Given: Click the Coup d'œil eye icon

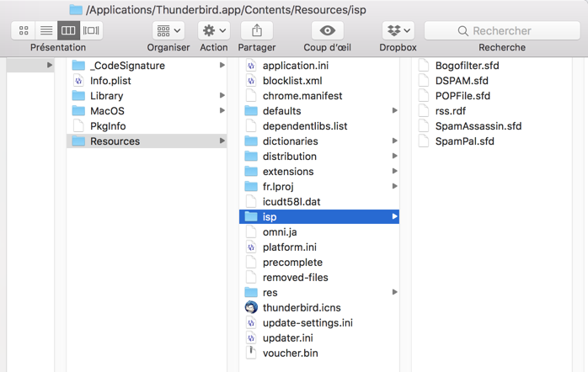Looking at the screenshot, I should 327,30.
